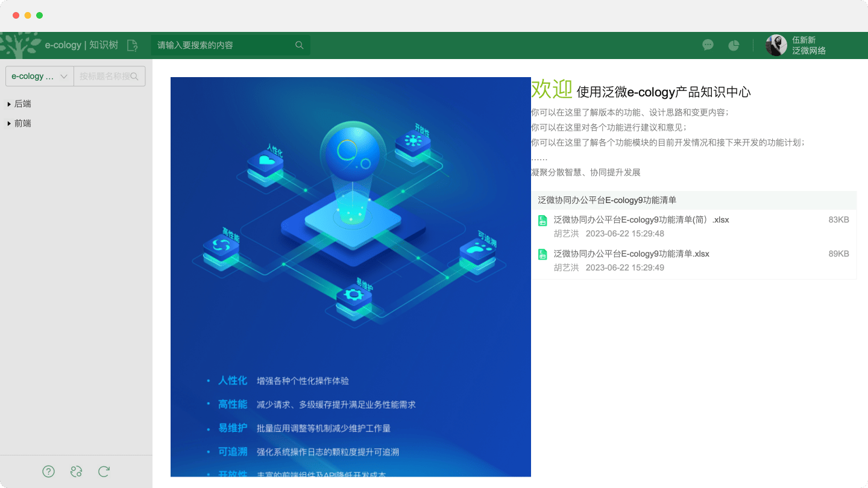Click the user avatar of 伍新新
The width and height of the screenshot is (868, 488).
776,45
